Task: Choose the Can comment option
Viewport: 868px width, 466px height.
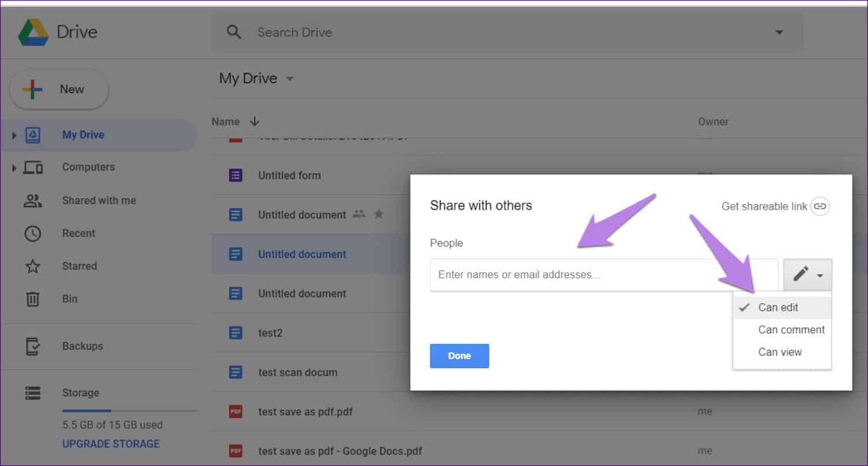Action: coord(782,330)
